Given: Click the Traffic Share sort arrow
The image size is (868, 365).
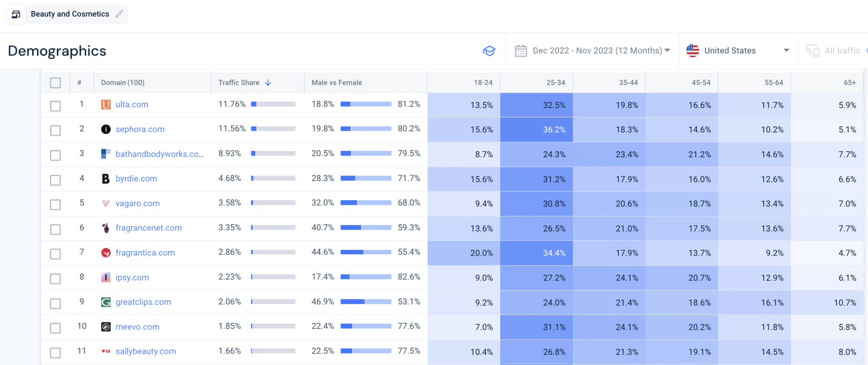Looking at the screenshot, I should 267,83.
